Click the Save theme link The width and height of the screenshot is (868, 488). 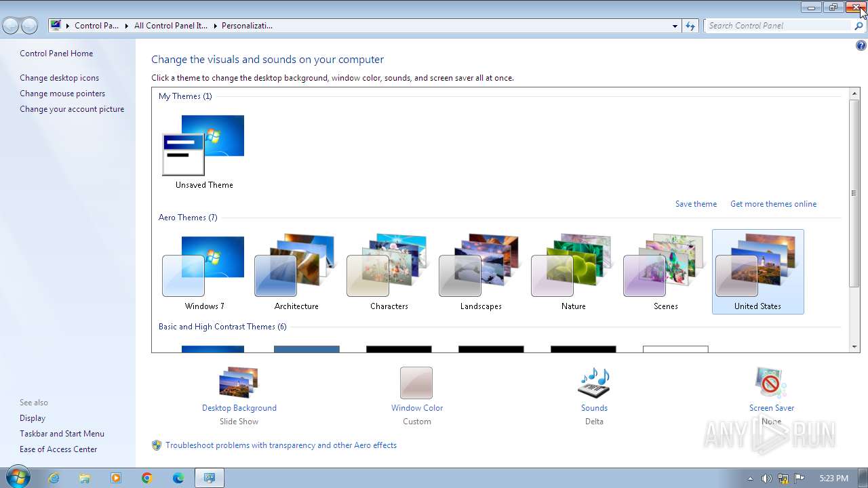[696, 204]
